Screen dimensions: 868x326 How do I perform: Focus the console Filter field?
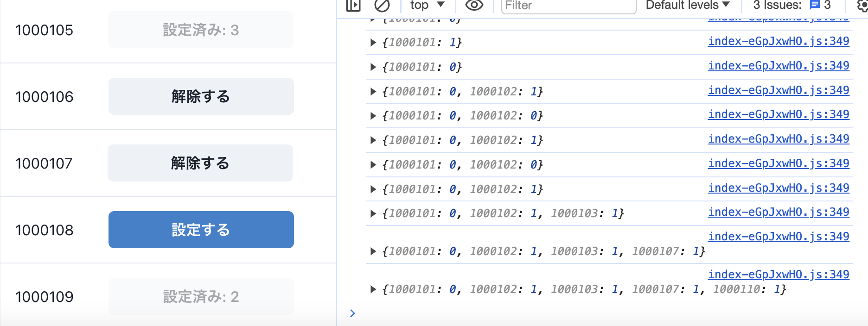[568, 6]
